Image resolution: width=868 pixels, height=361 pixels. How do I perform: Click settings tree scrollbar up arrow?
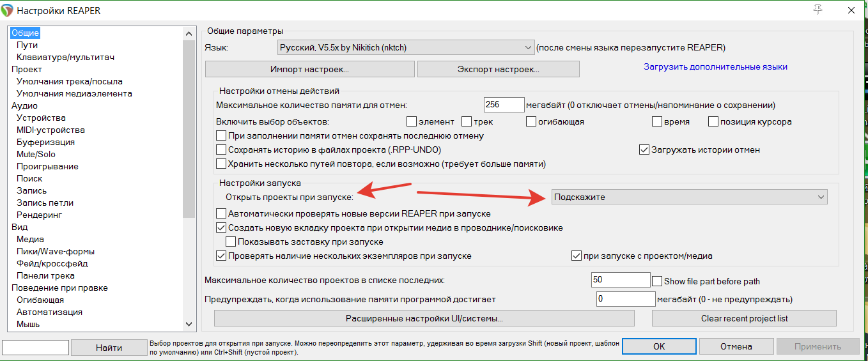pos(189,33)
